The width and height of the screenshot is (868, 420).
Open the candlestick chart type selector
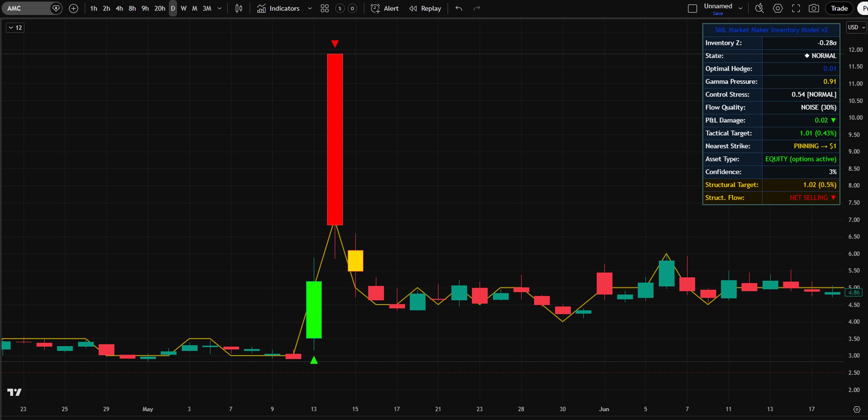tap(239, 8)
